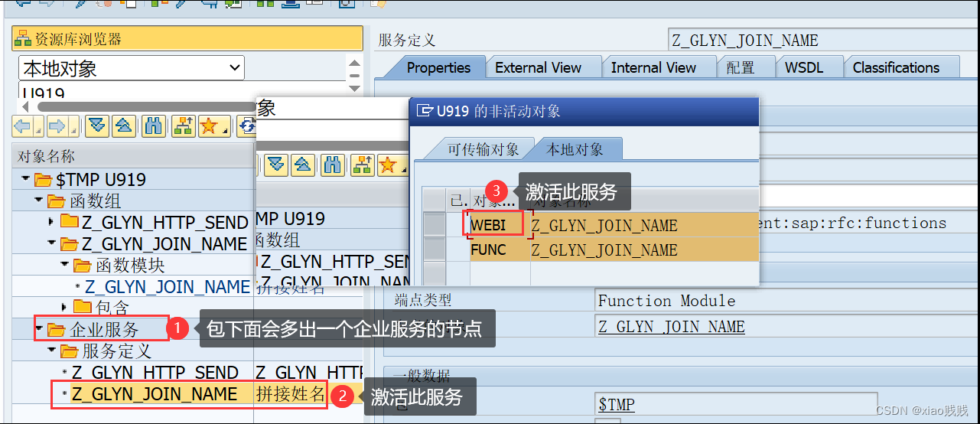The image size is (980, 424).
Task: Collapse the 服务定义 node arrow
Action: pos(51,351)
